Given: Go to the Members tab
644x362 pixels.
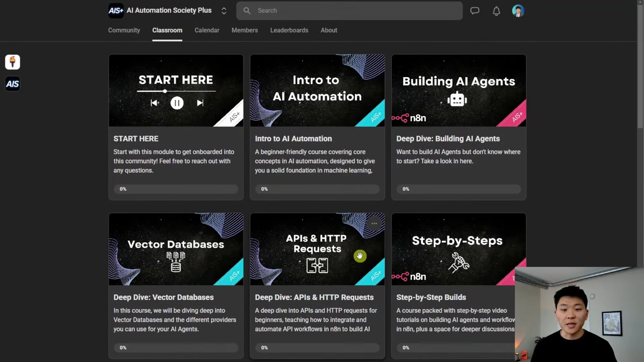Looking at the screenshot, I should [244, 30].
